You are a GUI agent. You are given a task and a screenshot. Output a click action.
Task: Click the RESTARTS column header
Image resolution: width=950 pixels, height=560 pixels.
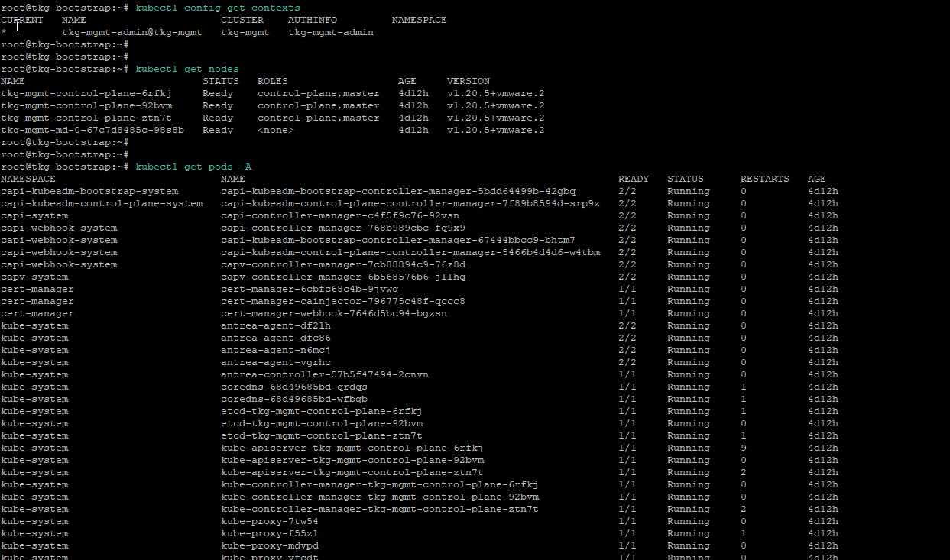pyautogui.click(x=765, y=179)
